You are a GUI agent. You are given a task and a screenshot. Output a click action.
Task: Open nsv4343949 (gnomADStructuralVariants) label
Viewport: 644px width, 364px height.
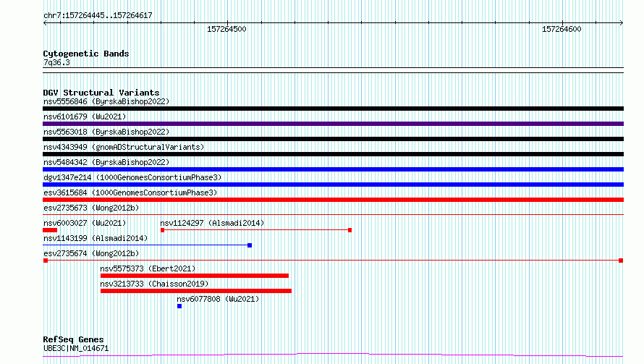tap(124, 147)
